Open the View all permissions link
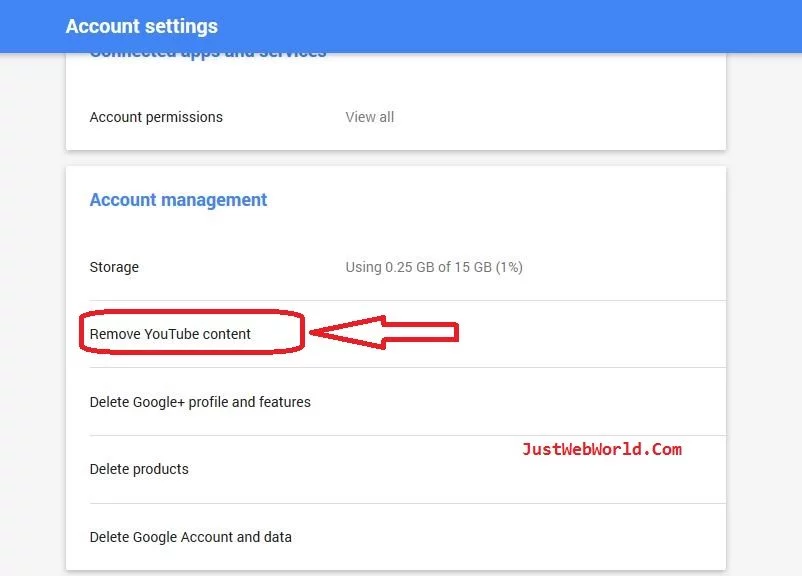Screen dimensions: 802x576 pos(369,117)
